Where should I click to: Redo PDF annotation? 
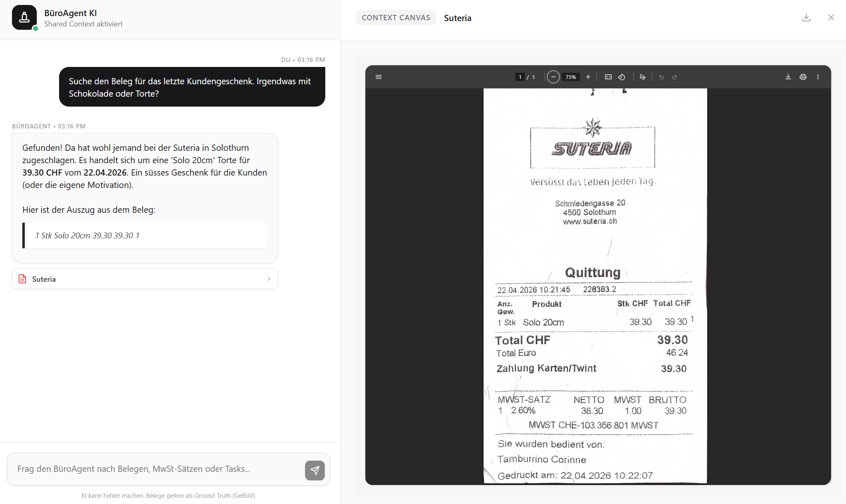(674, 77)
